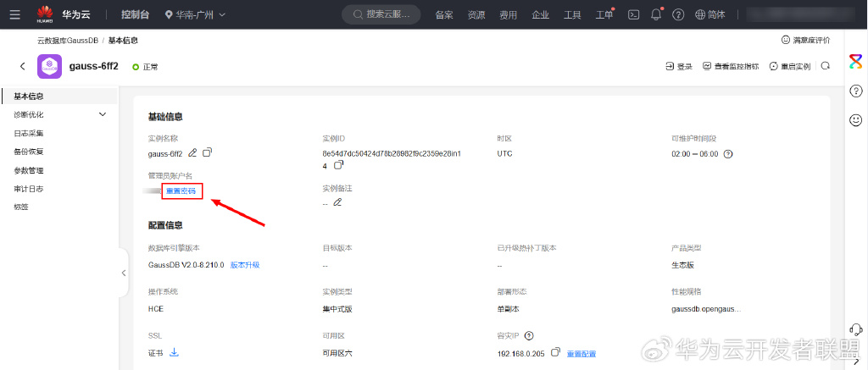
Task: Select the GaussDB V2.0-8.210.0 version text
Action: 186,265
